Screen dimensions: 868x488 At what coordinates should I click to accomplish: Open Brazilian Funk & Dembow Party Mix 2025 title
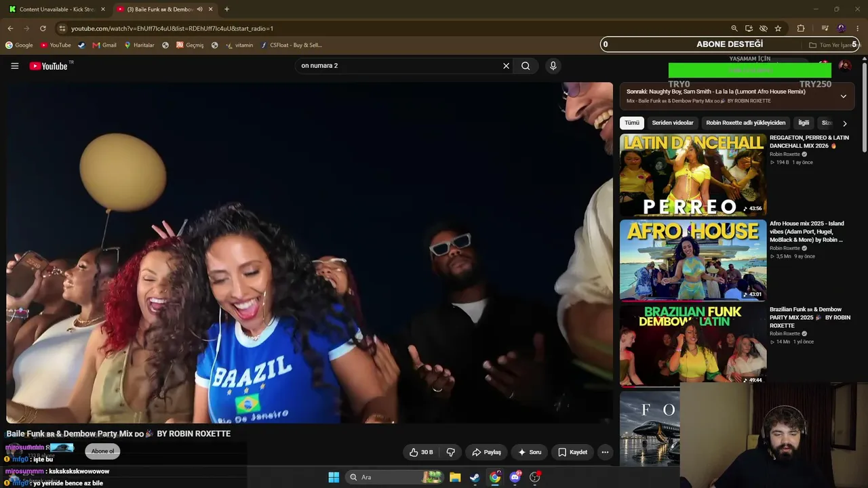pos(810,317)
